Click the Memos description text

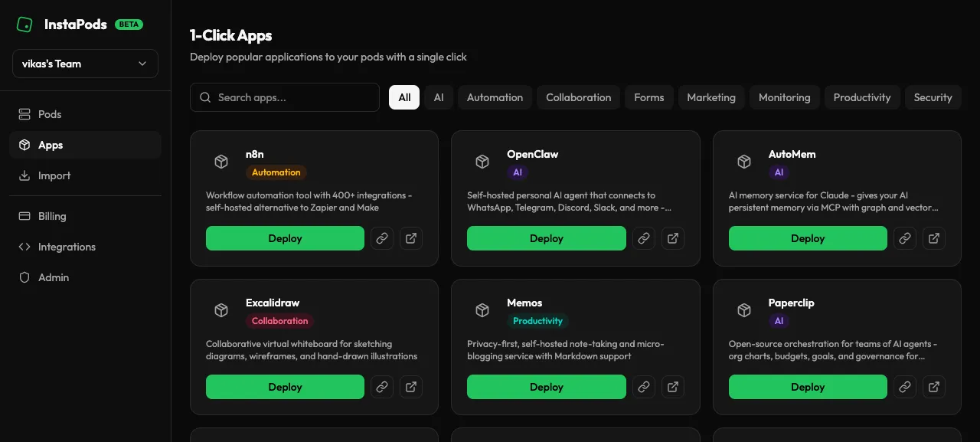(x=566, y=350)
